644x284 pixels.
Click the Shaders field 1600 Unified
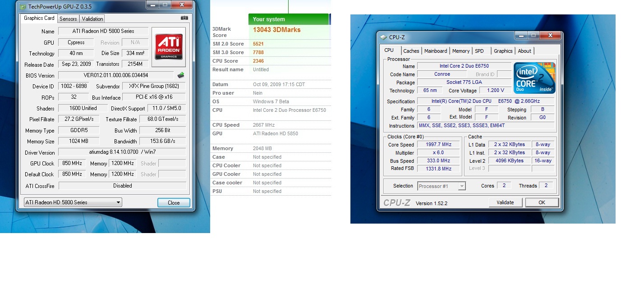tap(83, 108)
